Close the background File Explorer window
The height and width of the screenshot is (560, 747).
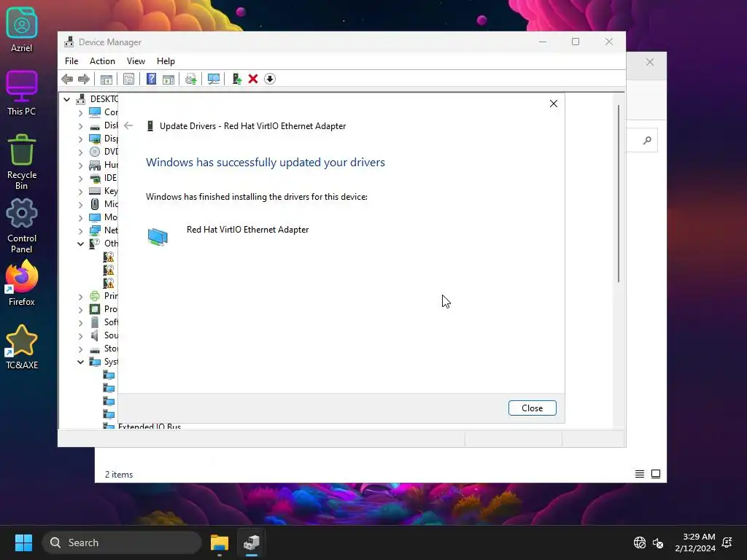(650, 63)
